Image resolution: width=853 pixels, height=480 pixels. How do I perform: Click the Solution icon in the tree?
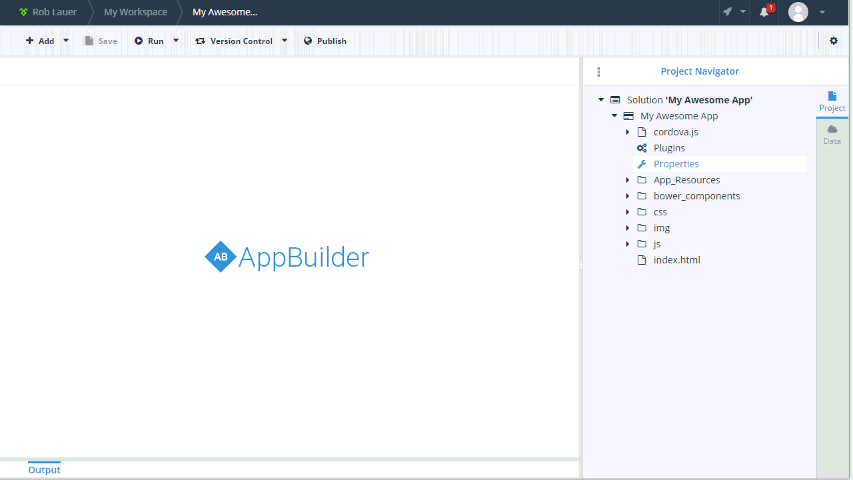(x=615, y=100)
